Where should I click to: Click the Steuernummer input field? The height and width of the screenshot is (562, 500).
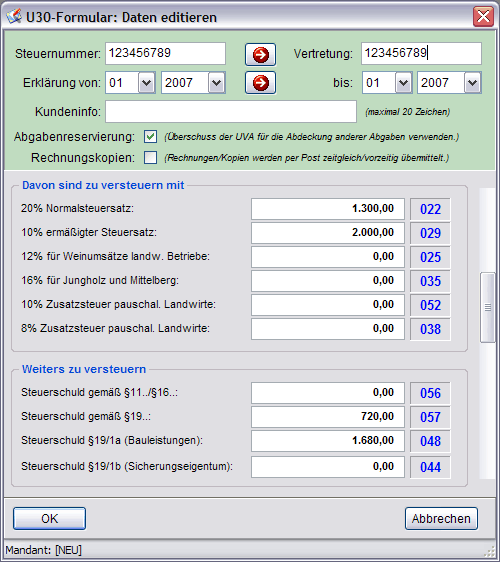tap(165, 53)
